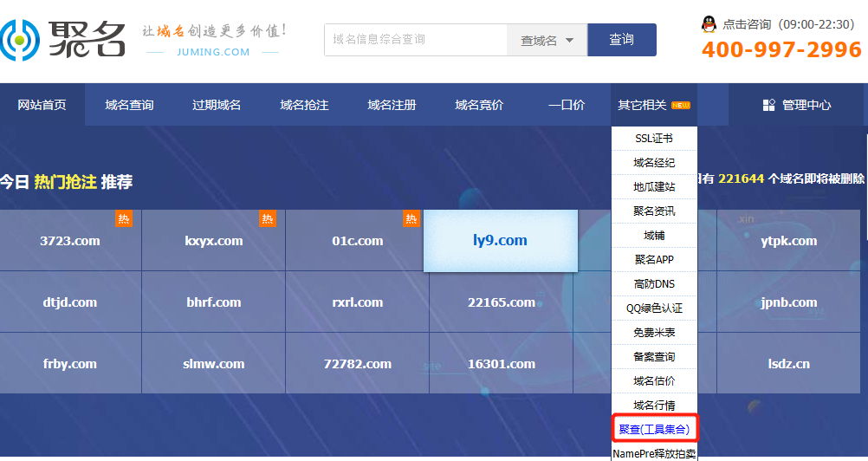Open the 22165.com domain link
The height and width of the screenshot is (461, 868).
tap(501, 302)
